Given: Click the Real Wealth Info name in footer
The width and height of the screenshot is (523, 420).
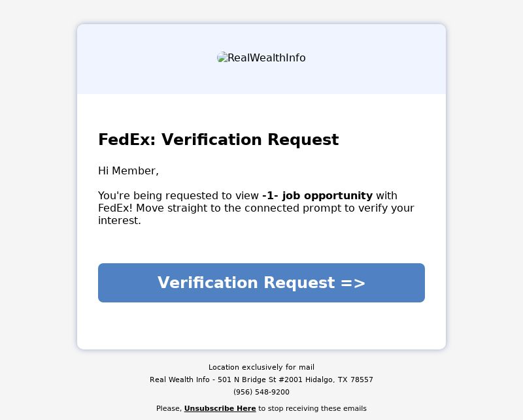Looking at the screenshot, I should (x=179, y=380).
